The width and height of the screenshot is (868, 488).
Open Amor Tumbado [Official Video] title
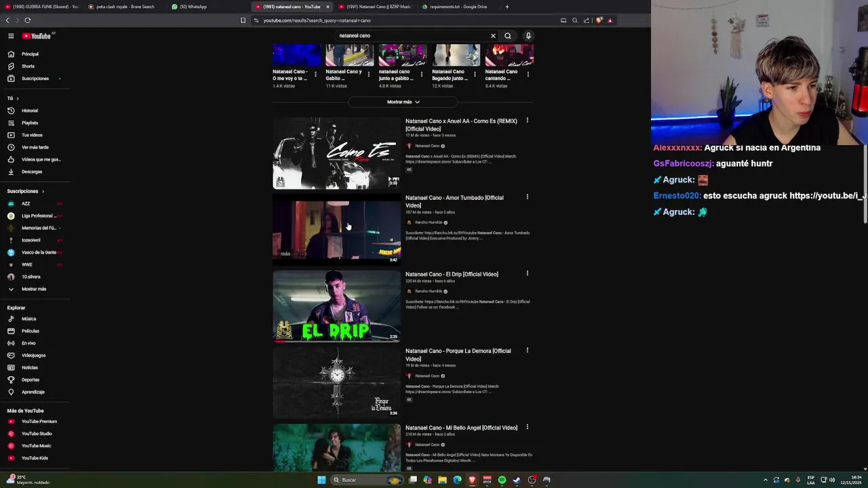(454, 201)
